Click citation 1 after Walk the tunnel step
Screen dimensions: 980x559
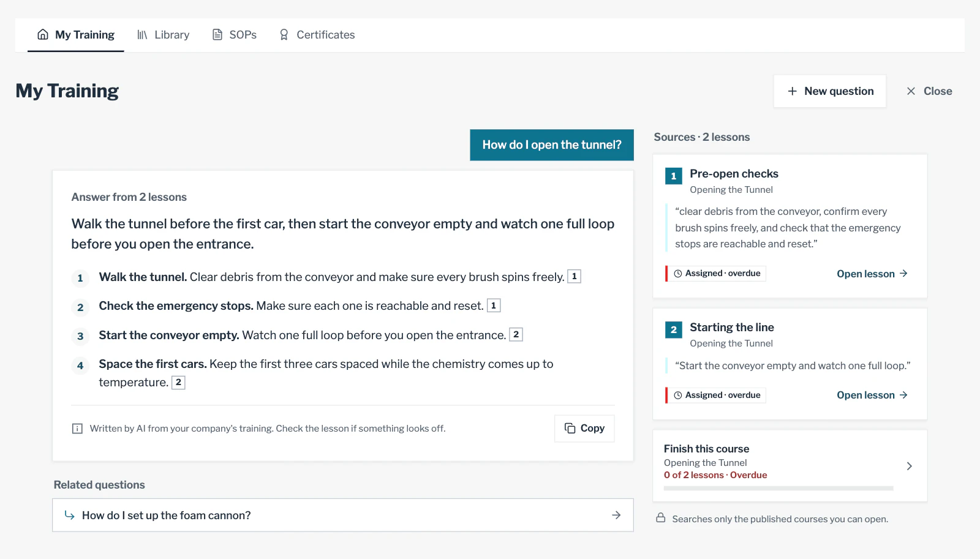(574, 277)
